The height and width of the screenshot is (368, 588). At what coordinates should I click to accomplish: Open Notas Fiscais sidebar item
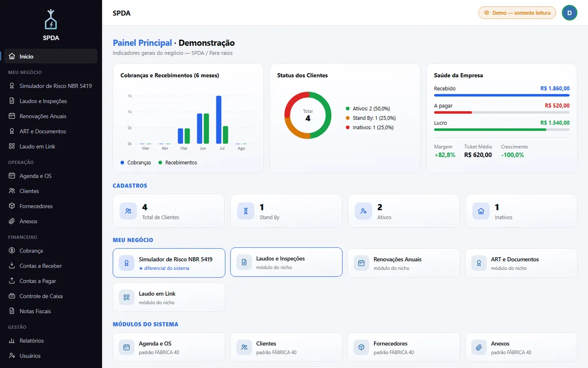pos(51,311)
